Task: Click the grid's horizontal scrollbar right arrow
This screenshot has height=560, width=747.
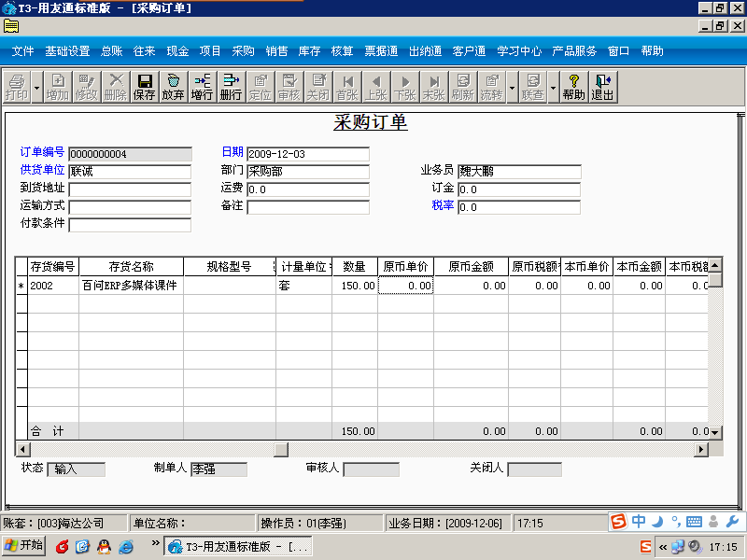Action: (701, 449)
